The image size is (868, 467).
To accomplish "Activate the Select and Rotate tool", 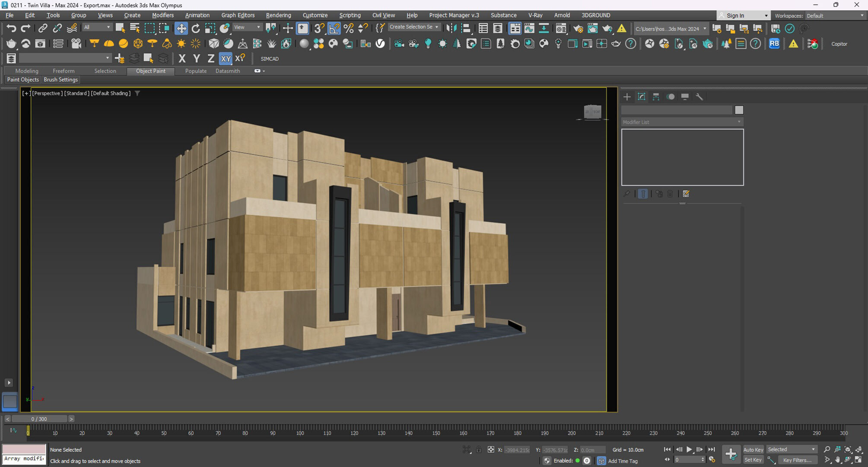I will 196,29.
